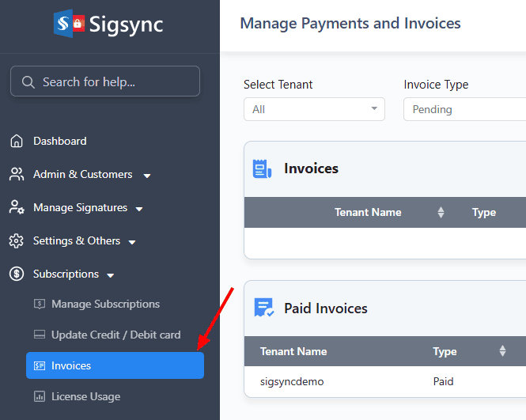
Task: Click the Search for help field
Action: (105, 81)
